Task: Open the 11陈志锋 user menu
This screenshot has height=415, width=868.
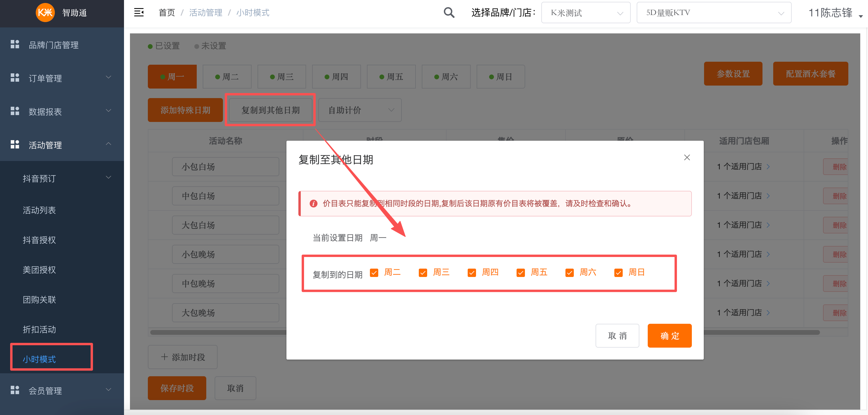Action: (x=836, y=13)
